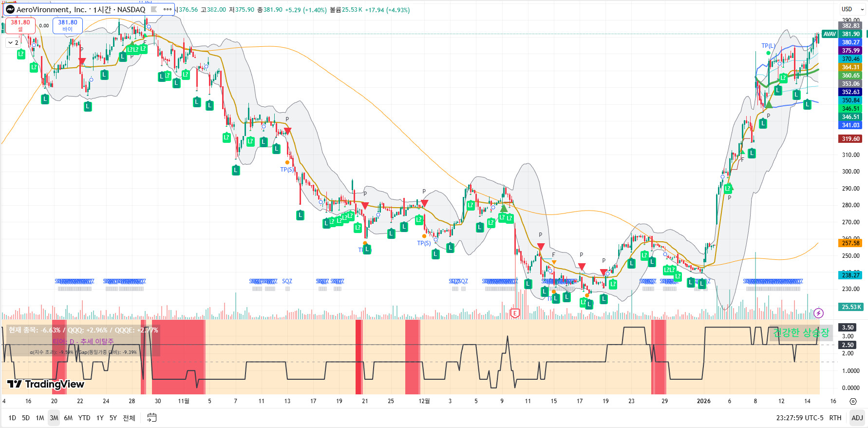Screen dimensions: 868x428
Task: Click the 12월 label on time axis
Action: click(424, 401)
